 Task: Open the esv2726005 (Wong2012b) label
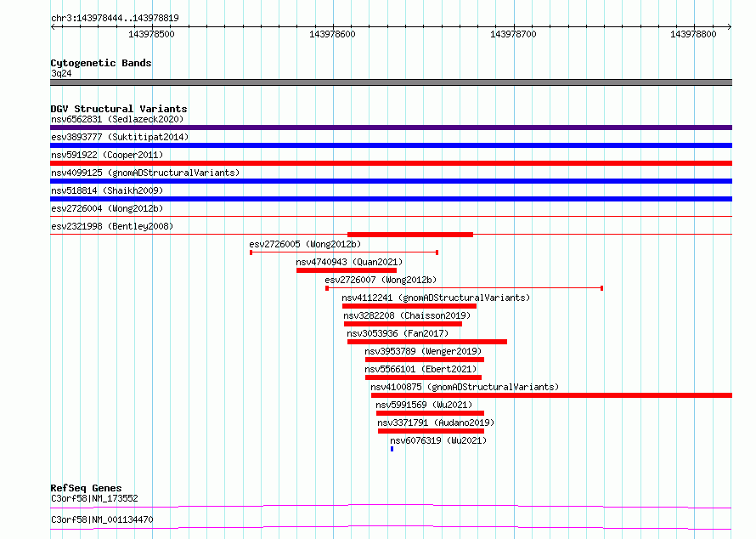(305, 244)
